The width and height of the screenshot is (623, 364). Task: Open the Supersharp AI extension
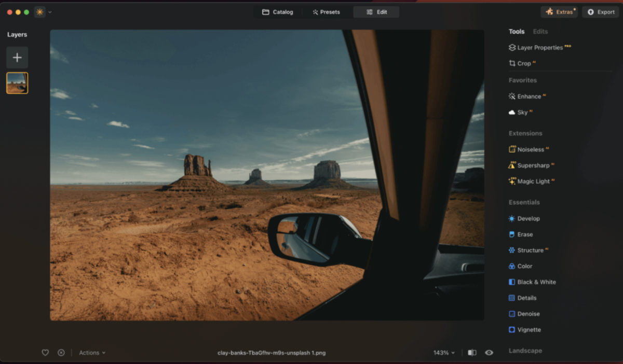(x=533, y=165)
